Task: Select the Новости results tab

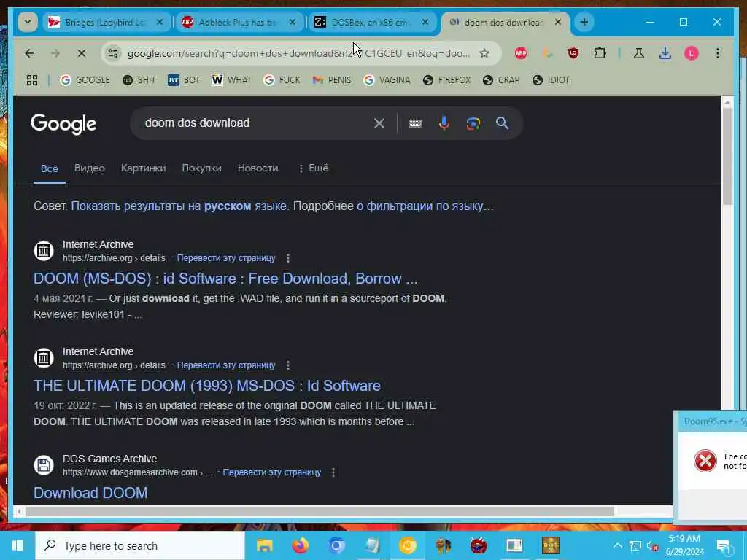Action: pyautogui.click(x=258, y=168)
